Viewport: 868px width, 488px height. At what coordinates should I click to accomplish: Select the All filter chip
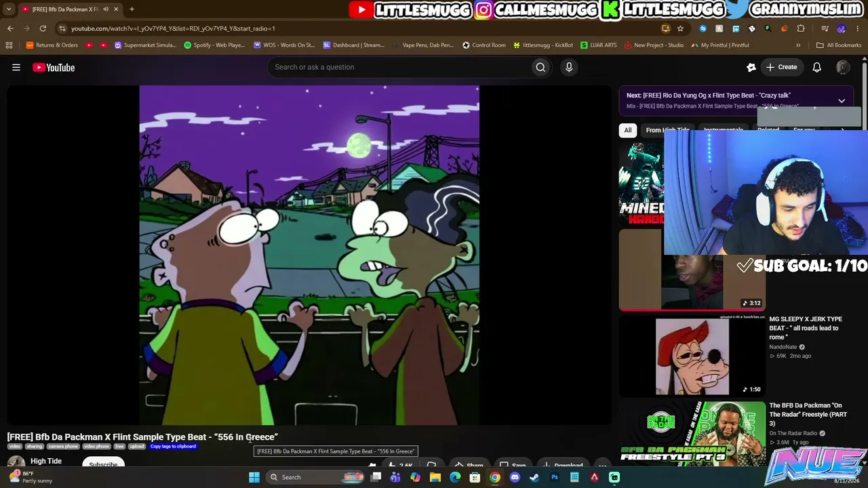click(x=628, y=130)
